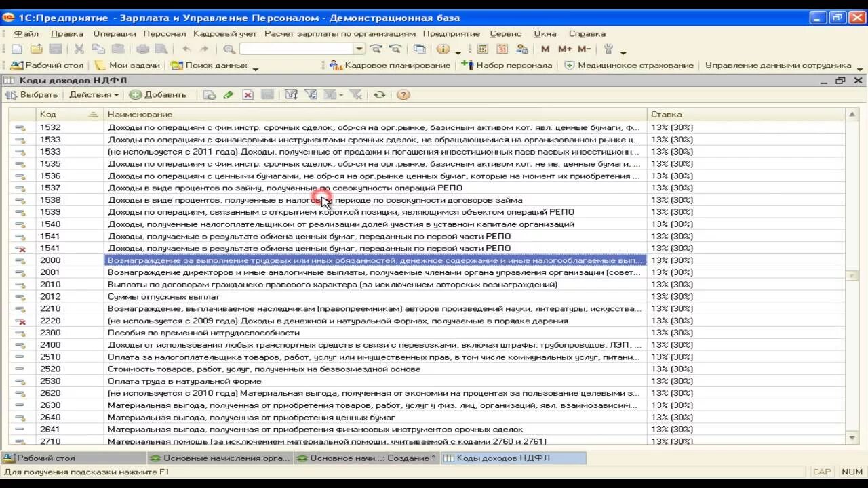Click the scrollbar down arrow of the list
This screenshot has width=868, height=488.
(852, 439)
